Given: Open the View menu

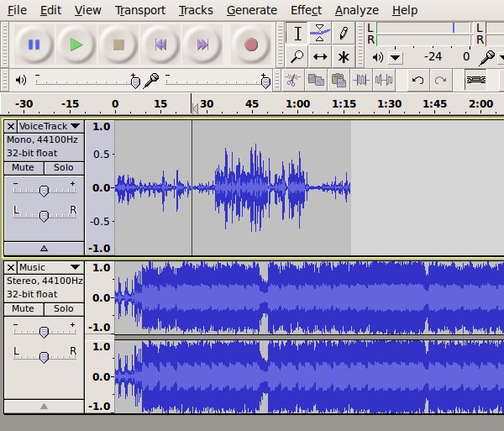Looking at the screenshot, I should [x=87, y=10].
